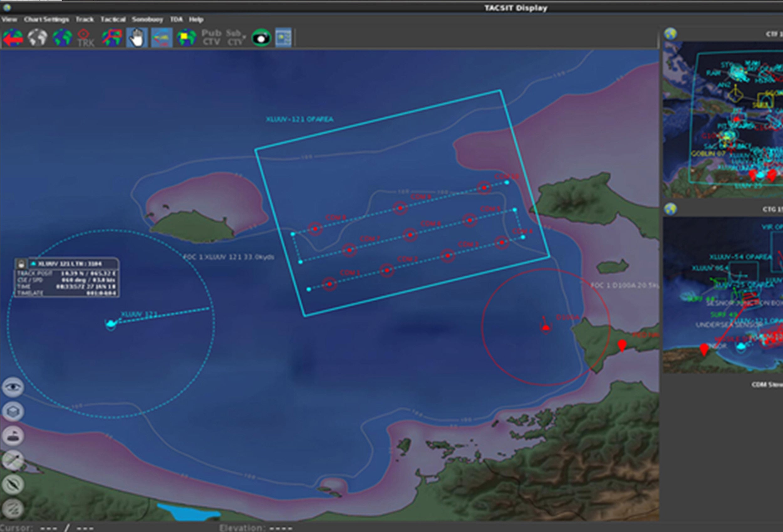This screenshot has height=532, width=783.
Task: Toggle the panel layout toolbar icon
Action: 283,38
